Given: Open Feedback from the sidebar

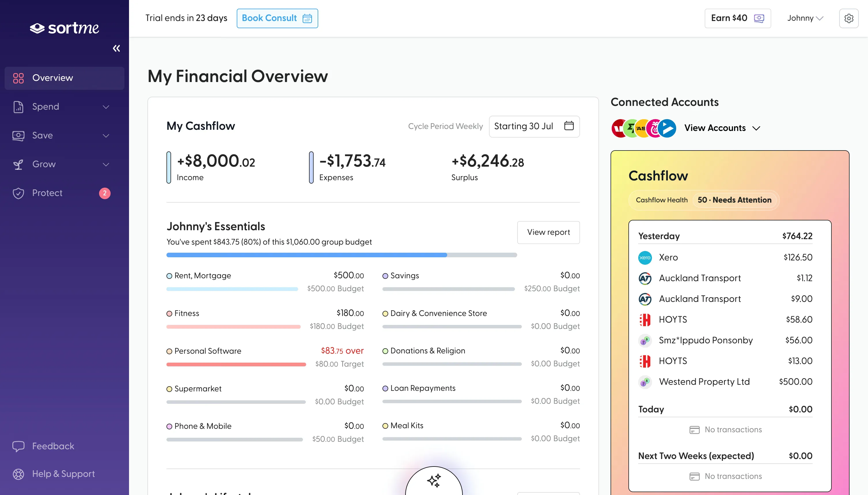Looking at the screenshot, I should tap(53, 446).
